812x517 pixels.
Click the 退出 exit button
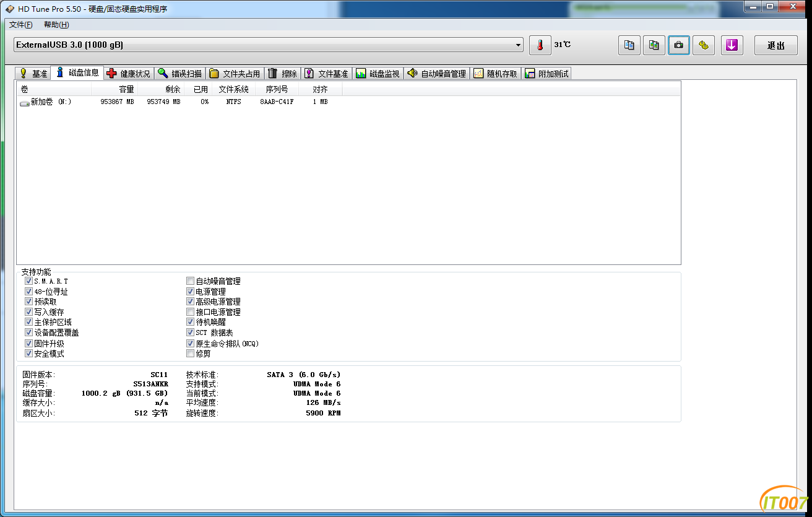point(775,45)
